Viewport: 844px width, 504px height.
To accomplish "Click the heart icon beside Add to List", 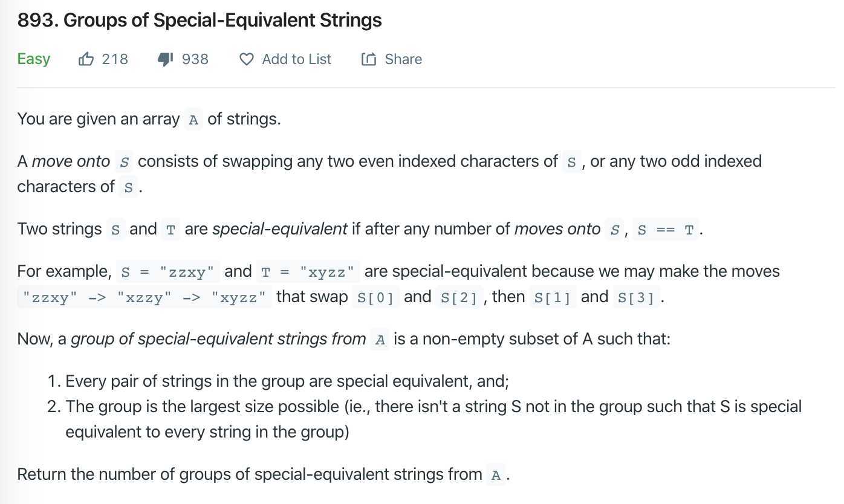I will tap(247, 59).
